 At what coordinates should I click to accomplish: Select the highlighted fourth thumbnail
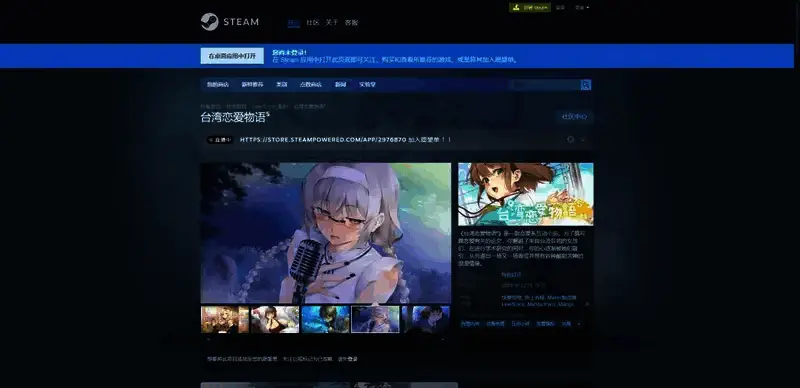coord(376,320)
